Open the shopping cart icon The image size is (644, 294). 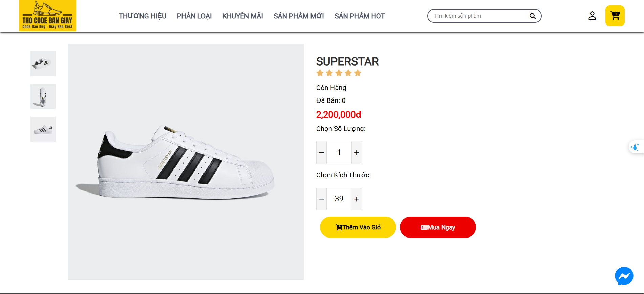pos(615,16)
